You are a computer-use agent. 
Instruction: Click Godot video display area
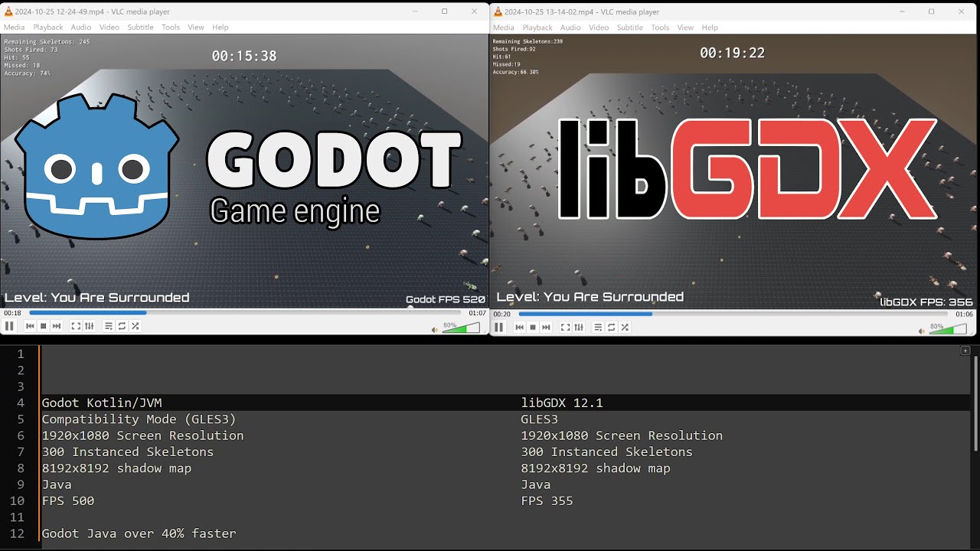244,171
